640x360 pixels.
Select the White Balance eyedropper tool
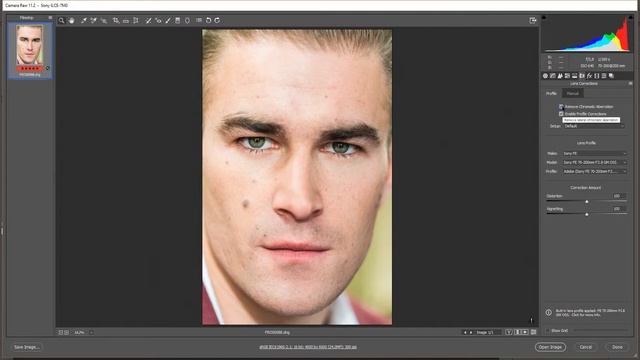(x=84, y=20)
